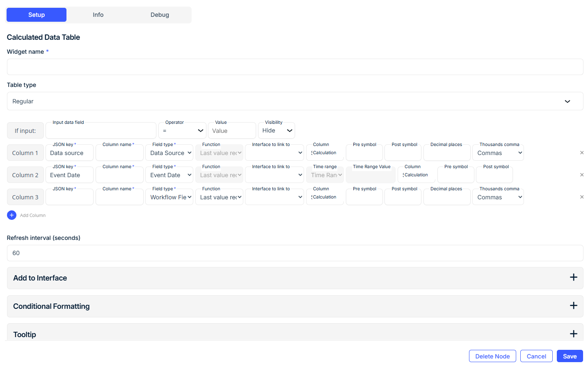This screenshot has width=588, height=365.
Task: Edit Column 2 JSON key Event Date
Action: (x=69, y=175)
